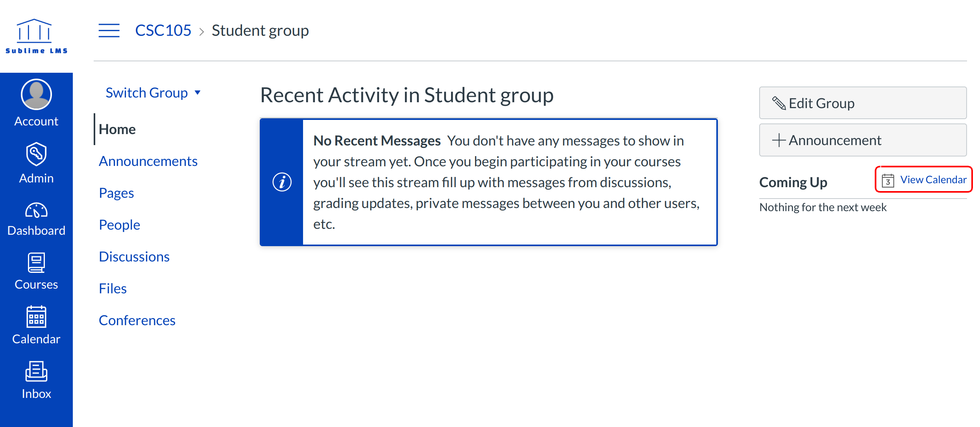Image resolution: width=980 pixels, height=427 pixels.
Task: Go to the People section
Action: click(x=119, y=225)
